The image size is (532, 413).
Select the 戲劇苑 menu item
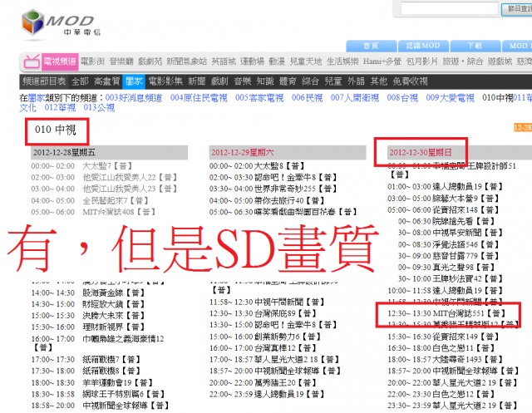click(x=150, y=61)
